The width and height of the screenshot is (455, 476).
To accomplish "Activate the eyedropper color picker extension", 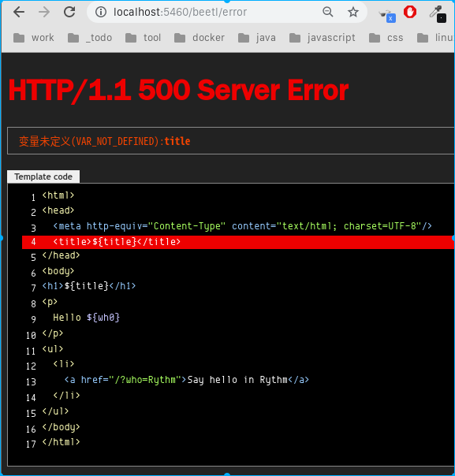I will coord(438,13).
